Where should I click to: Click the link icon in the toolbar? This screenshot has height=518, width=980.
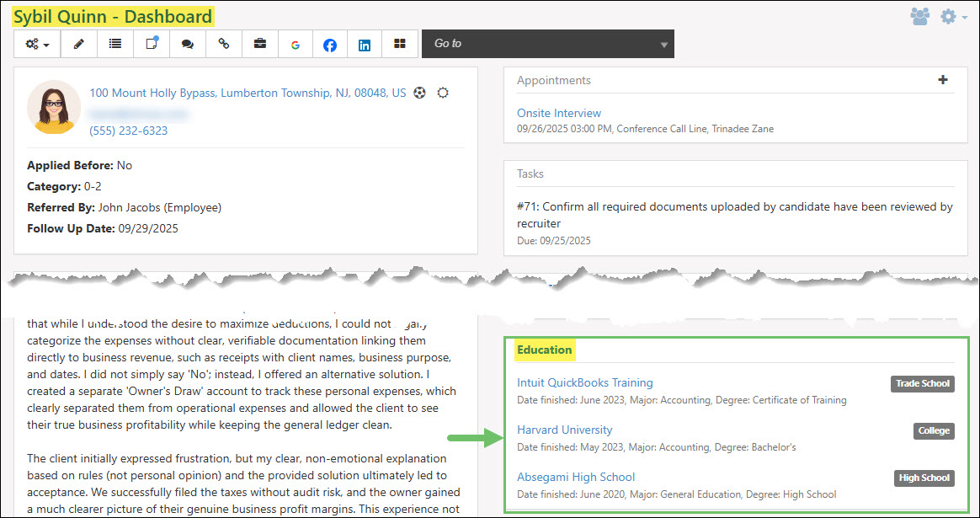pos(223,44)
